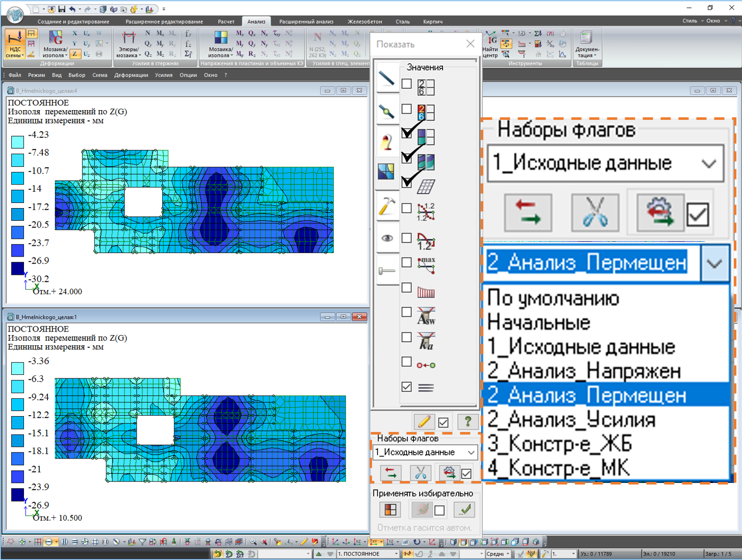Click the pencil icon in Показать panel

click(424, 422)
